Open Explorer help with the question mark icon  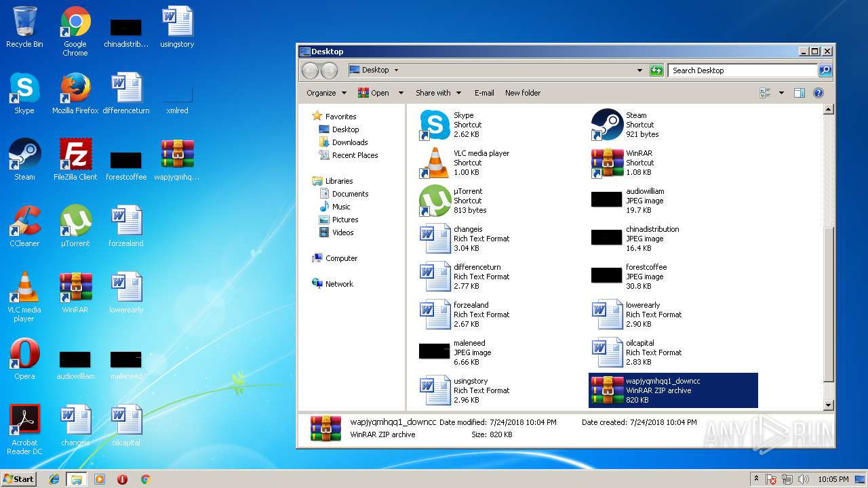pos(818,93)
